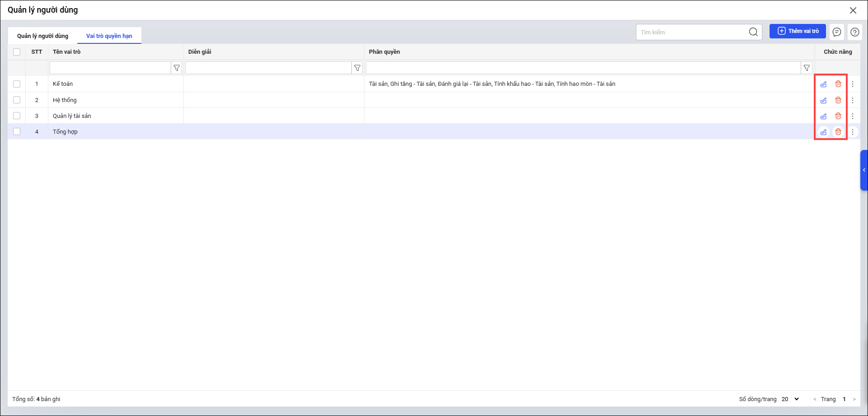Edit the Quản lý tài sản role

(x=823, y=116)
